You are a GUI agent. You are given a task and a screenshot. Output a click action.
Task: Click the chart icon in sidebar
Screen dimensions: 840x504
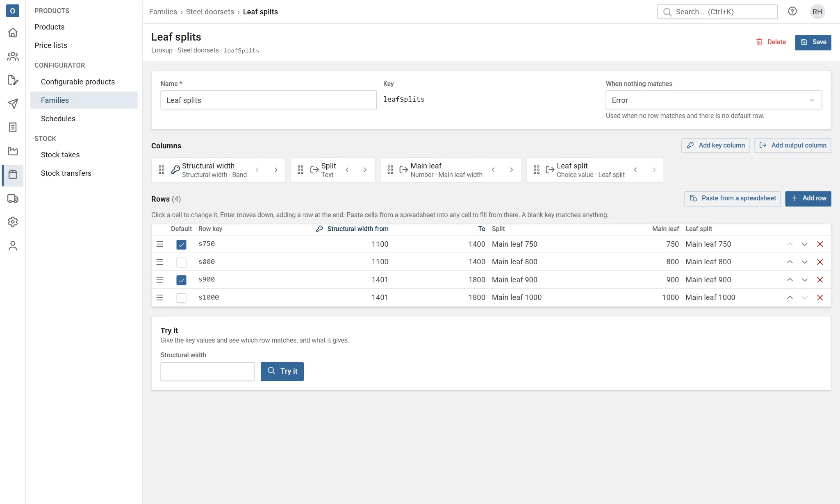click(13, 151)
